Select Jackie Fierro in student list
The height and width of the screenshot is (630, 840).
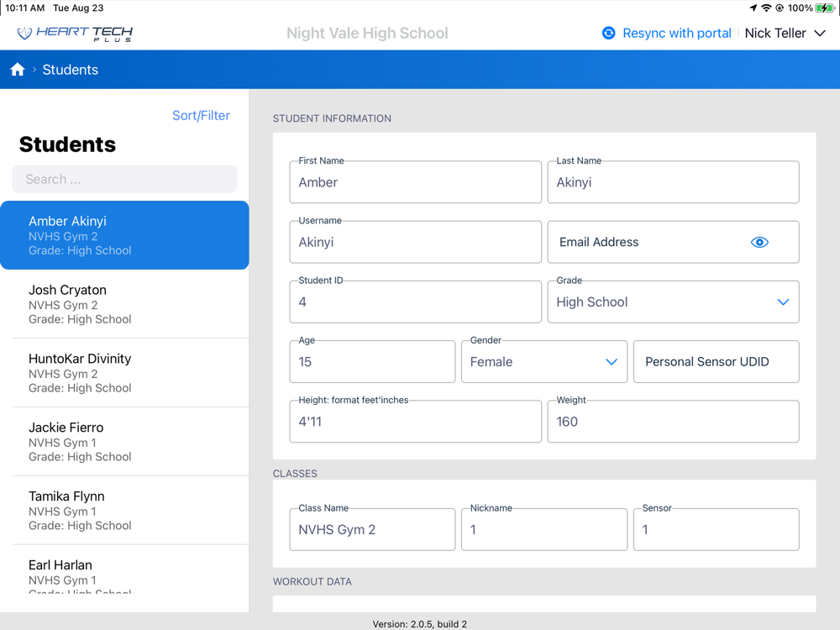[124, 442]
